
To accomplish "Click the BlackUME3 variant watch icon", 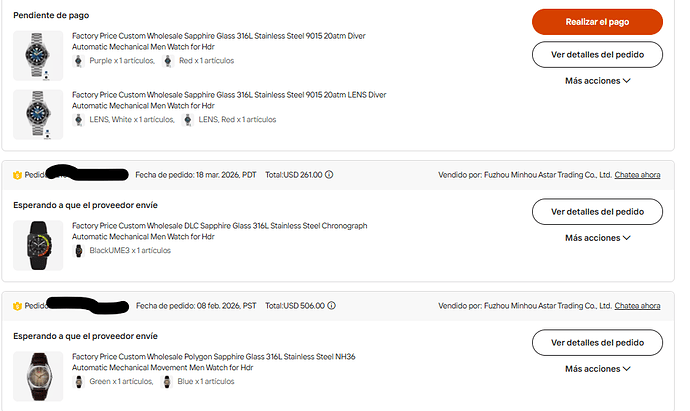I will tap(78, 250).
